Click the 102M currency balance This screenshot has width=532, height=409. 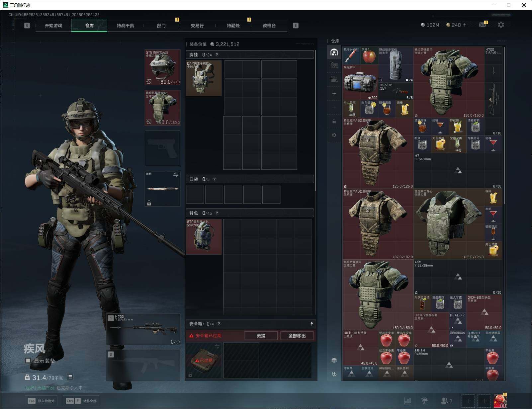coord(430,25)
